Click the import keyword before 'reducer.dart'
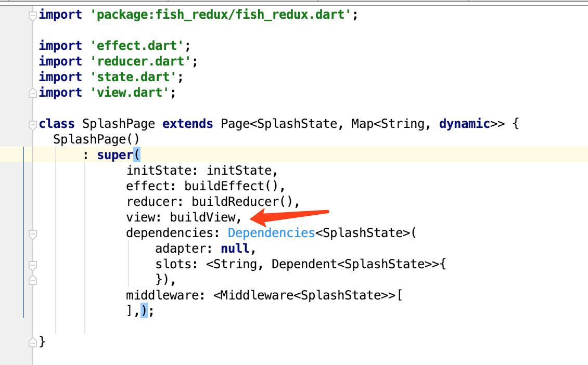Image resolution: width=588 pixels, height=365 pixels. (x=60, y=61)
